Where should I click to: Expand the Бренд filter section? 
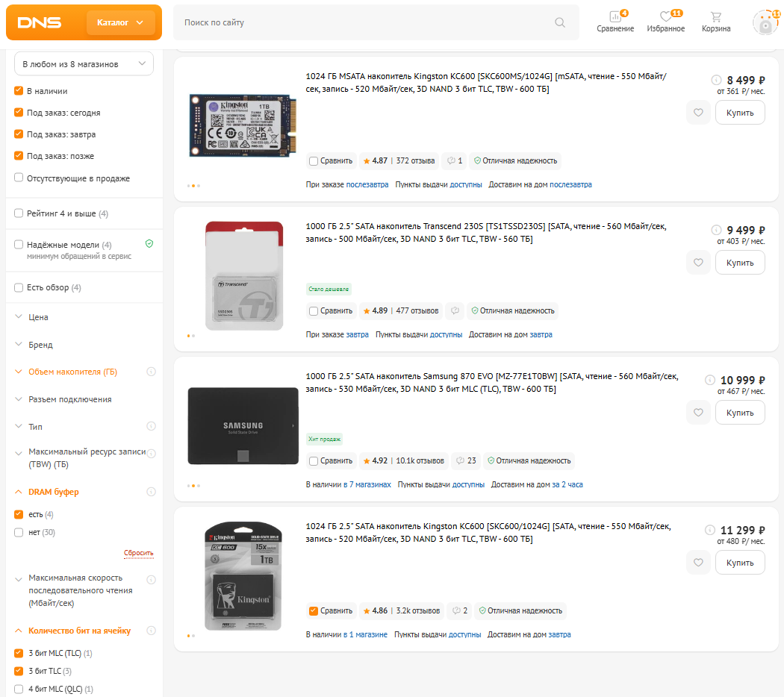coord(40,345)
